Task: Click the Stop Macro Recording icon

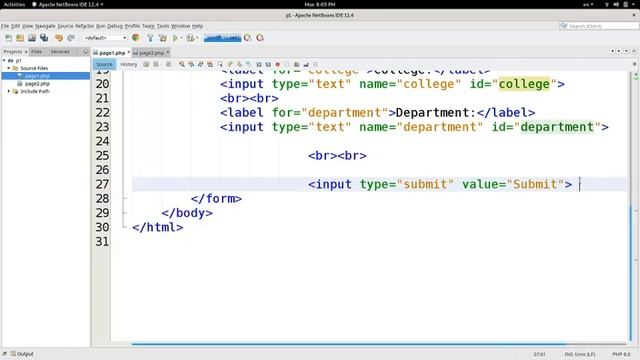Action: click(x=287, y=64)
